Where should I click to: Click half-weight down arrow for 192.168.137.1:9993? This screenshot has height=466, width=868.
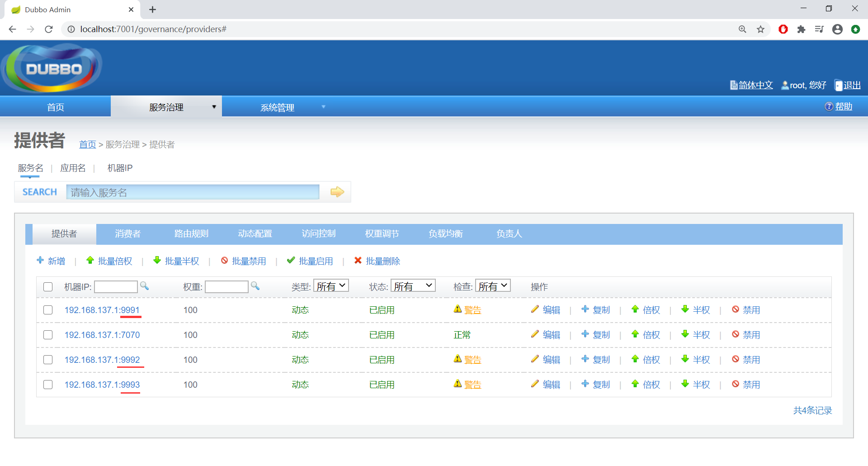pos(685,384)
